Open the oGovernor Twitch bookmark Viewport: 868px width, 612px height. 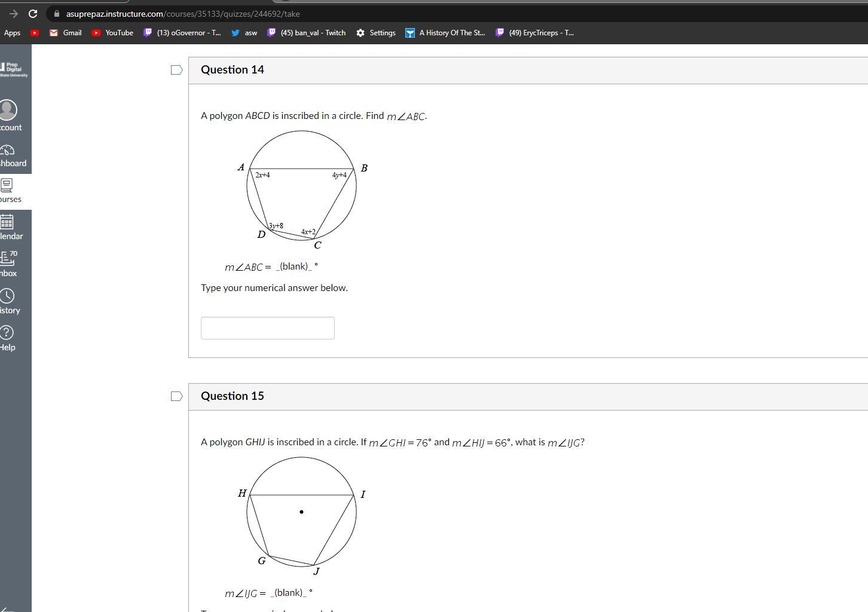[182, 33]
